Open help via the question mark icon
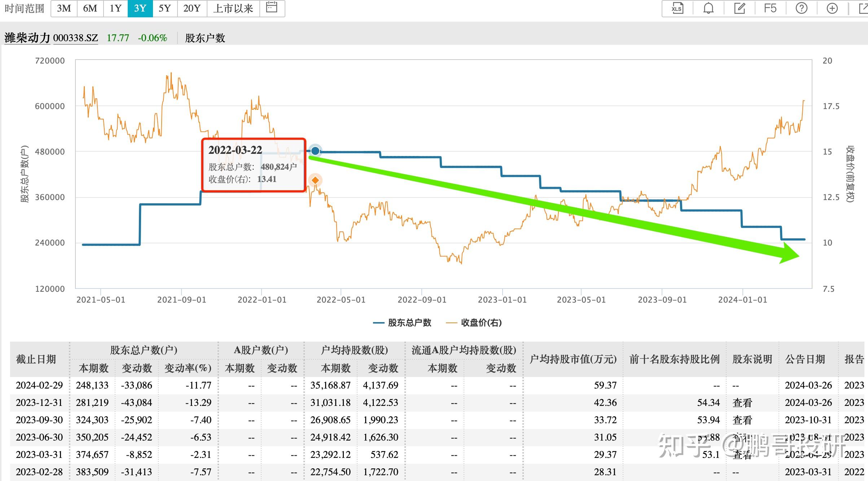Image resolution: width=868 pixels, height=481 pixels. [x=802, y=8]
